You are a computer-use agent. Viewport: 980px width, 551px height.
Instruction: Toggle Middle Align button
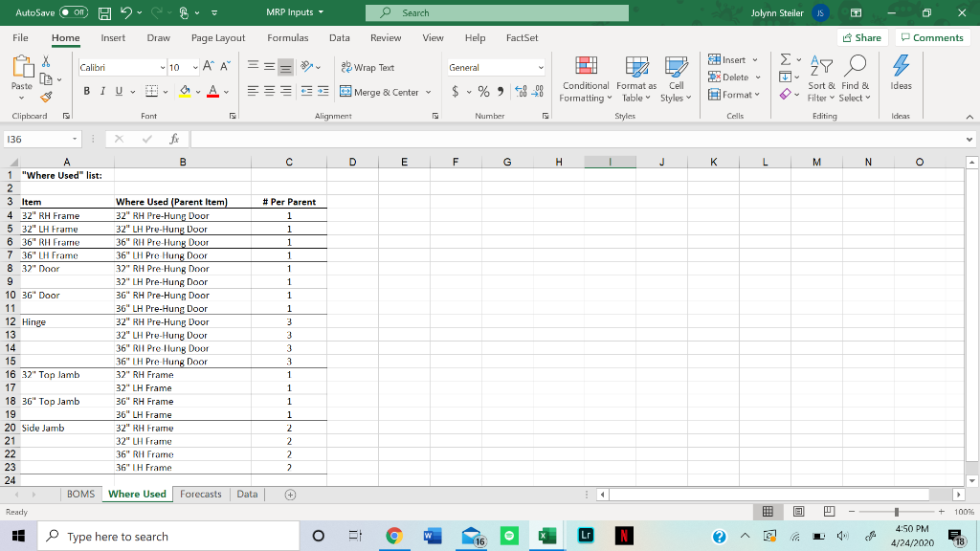tap(269, 66)
